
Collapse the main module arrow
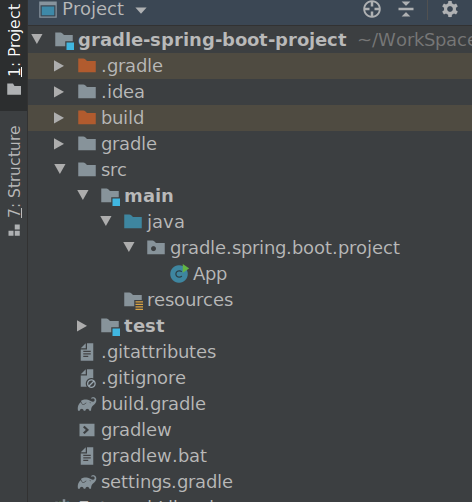(83, 195)
